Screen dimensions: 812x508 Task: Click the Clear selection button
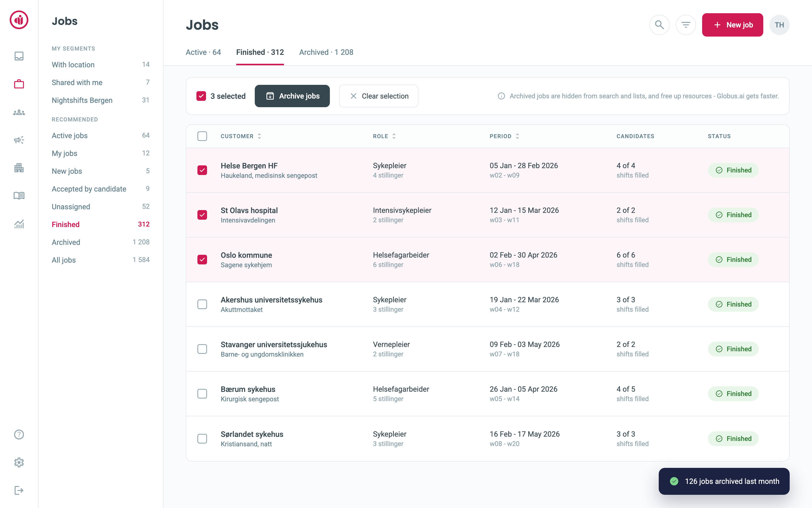point(379,96)
